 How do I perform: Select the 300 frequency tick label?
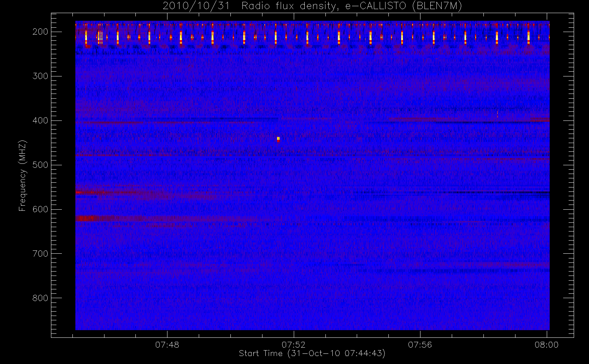pos(40,76)
